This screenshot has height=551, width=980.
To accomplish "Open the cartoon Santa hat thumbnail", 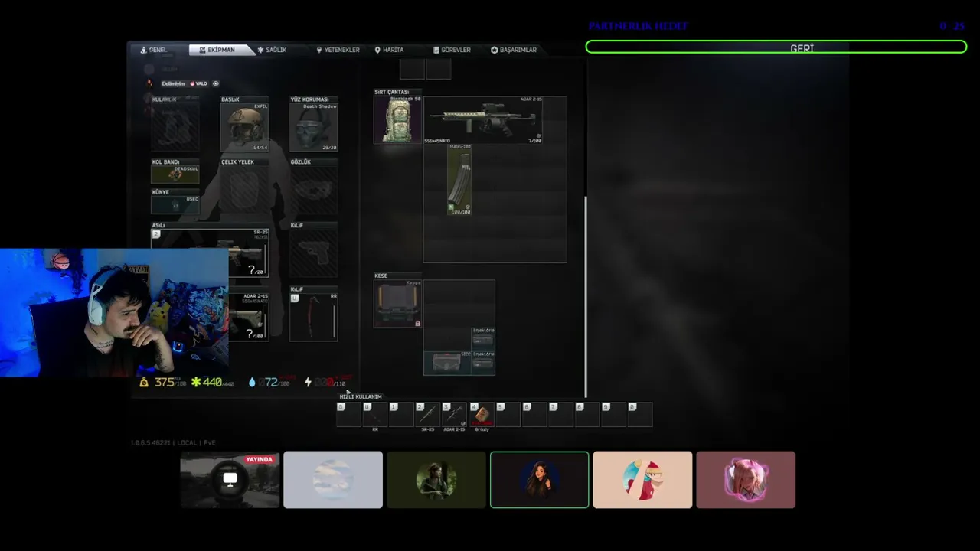I will tap(642, 480).
